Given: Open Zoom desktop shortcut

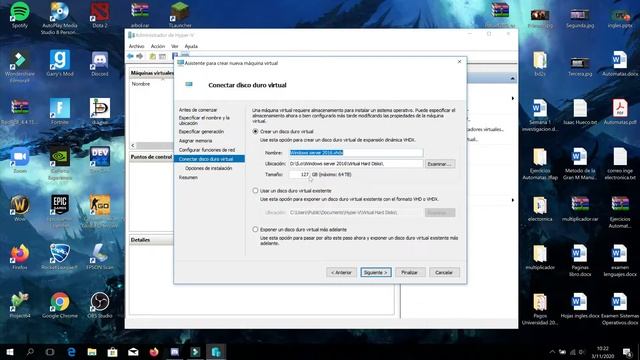Looking at the screenshot, I should tap(20, 160).
